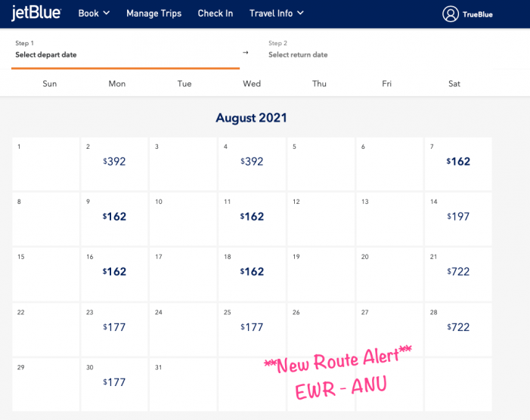This screenshot has width=530, height=420.
Task: Choose August 28 priced at $722
Action: [x=457, y=327]
